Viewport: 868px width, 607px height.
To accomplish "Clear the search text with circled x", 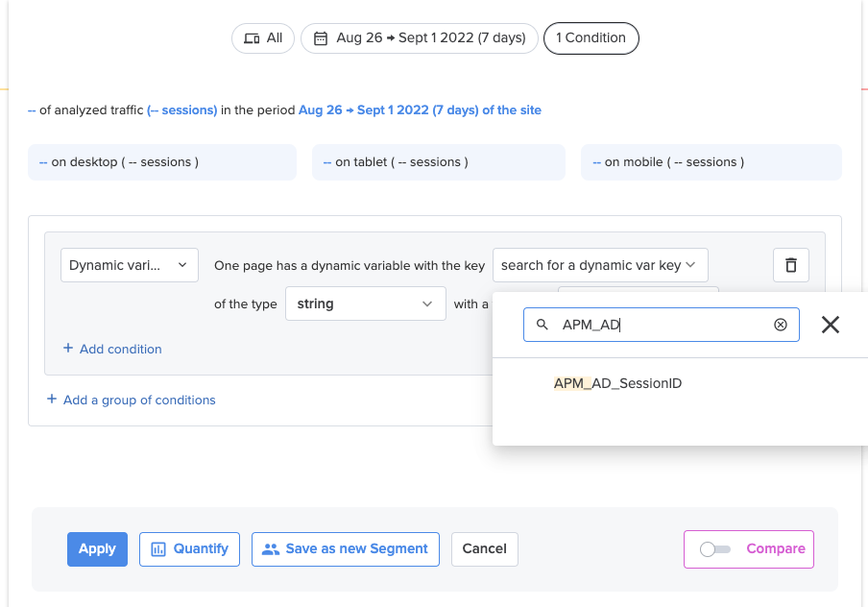I will (x=780, y=325).
